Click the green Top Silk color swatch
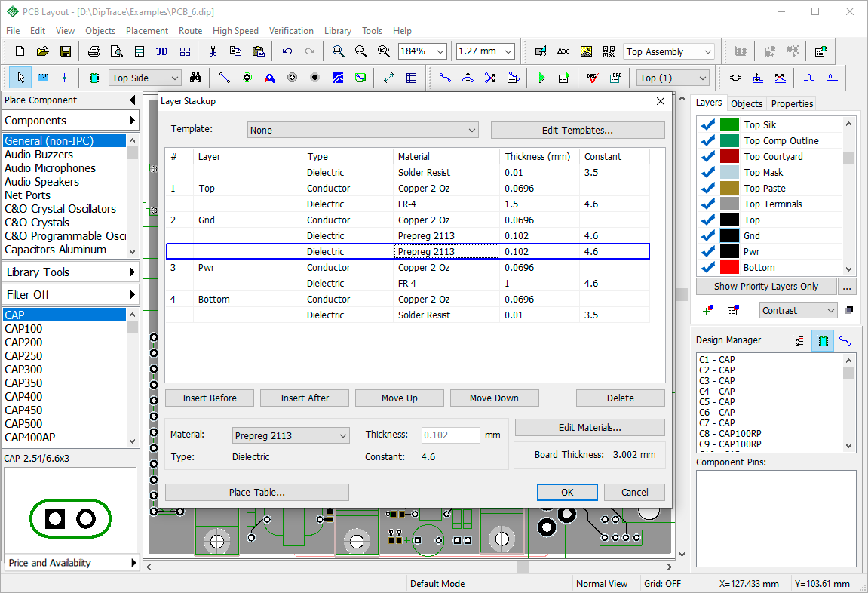 pos(729,124)
